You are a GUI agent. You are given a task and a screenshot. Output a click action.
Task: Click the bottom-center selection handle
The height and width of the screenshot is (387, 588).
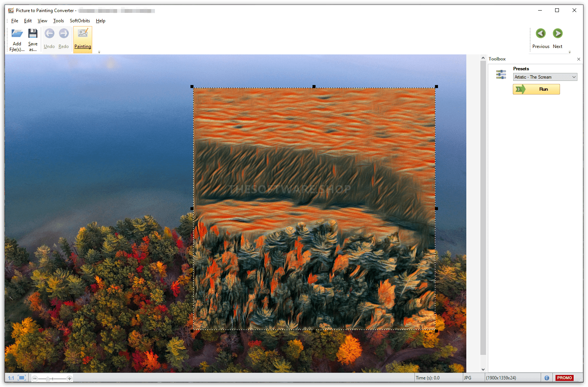pyautogui.click(x=314, y=331)
